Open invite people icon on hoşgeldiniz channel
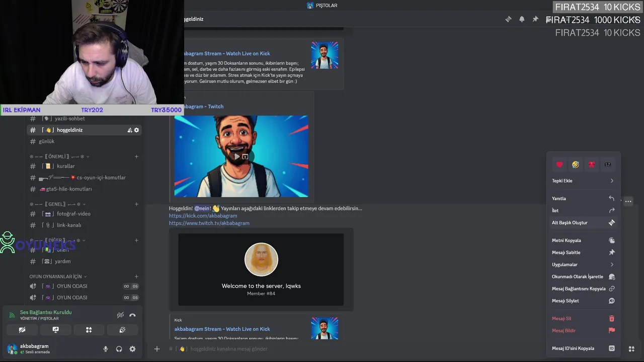The image size is (644, 362). [x=130, y=130]
